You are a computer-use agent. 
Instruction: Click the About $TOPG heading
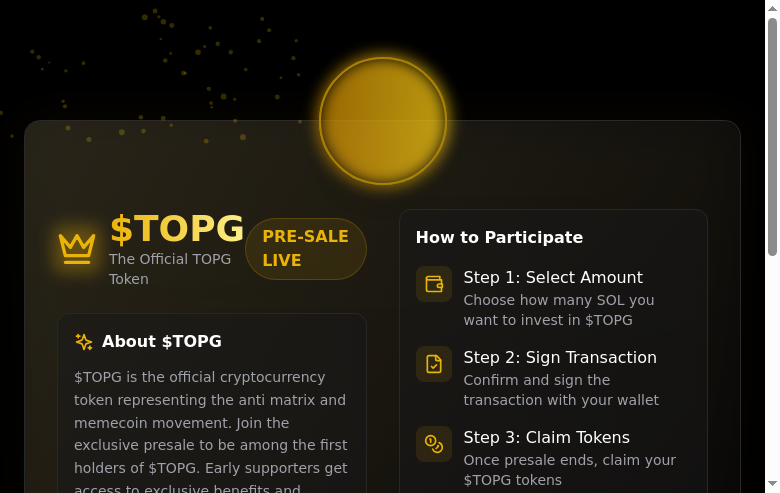[x=162, y=342]
